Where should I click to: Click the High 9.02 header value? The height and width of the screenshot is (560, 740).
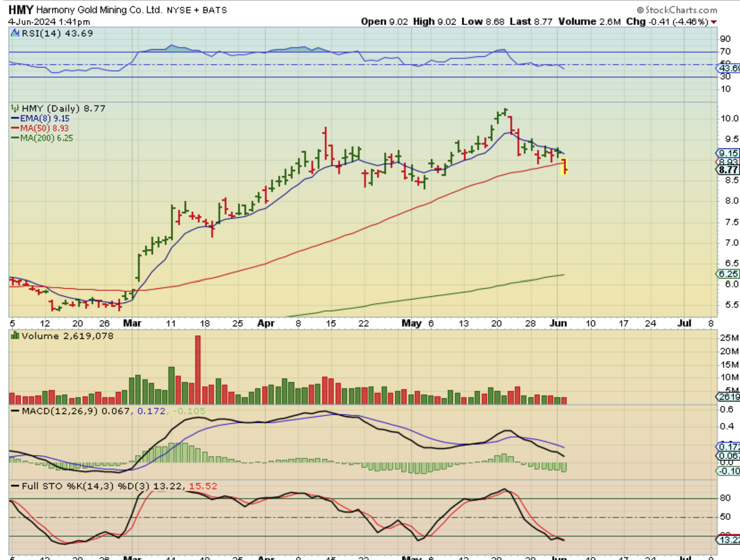click(x=435, y=22)
